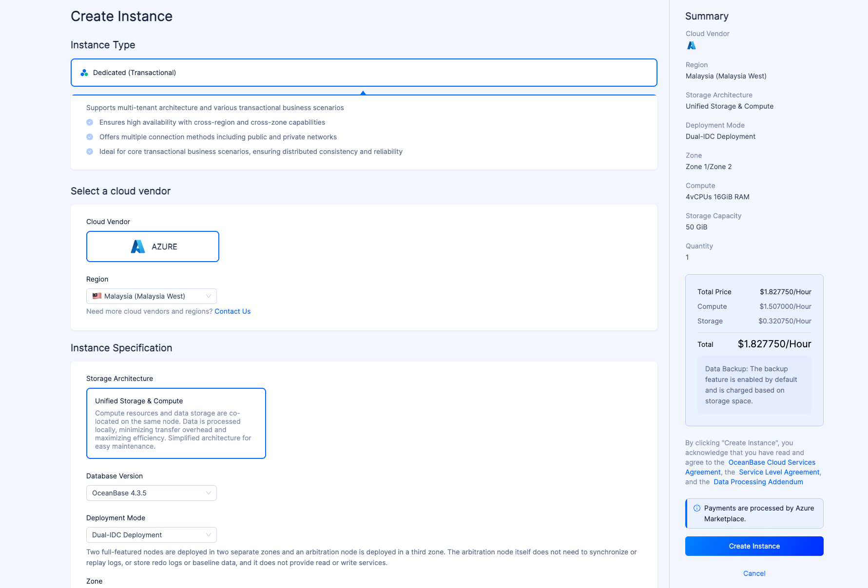Open OceanBase Cloud Services Agreement link

[x=772, y=462]
